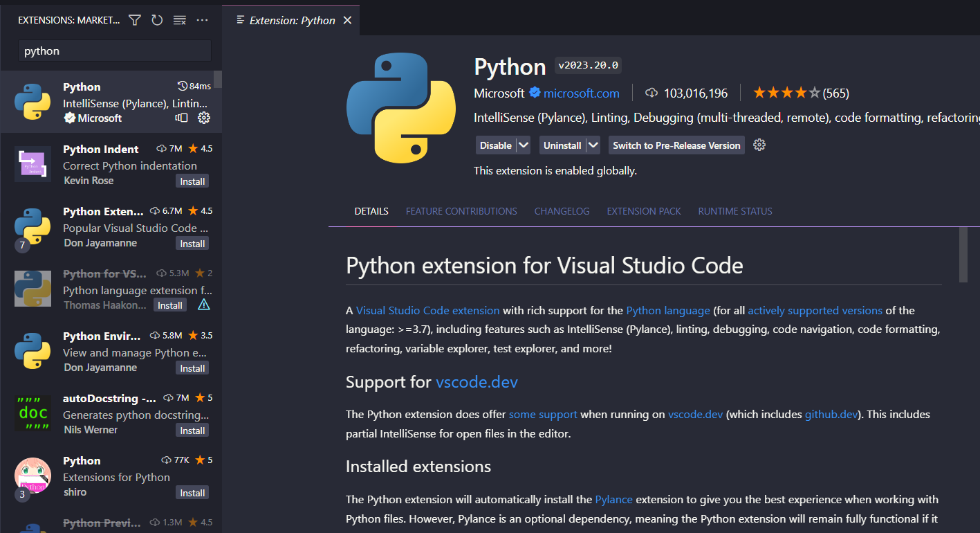This screenshot has width=980, height=533.
Task: Open the extensions view more actions ellipsis
Action: pos(202,20)
